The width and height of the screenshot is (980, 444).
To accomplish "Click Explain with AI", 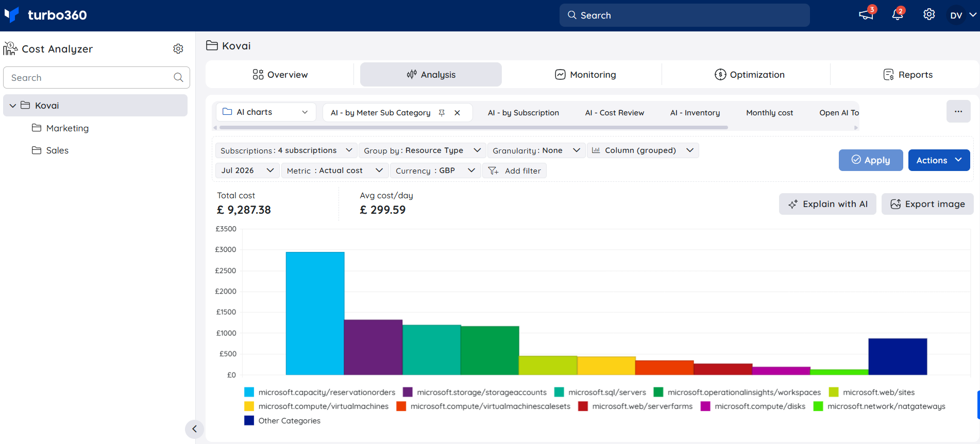I will [x=827, y=204].
